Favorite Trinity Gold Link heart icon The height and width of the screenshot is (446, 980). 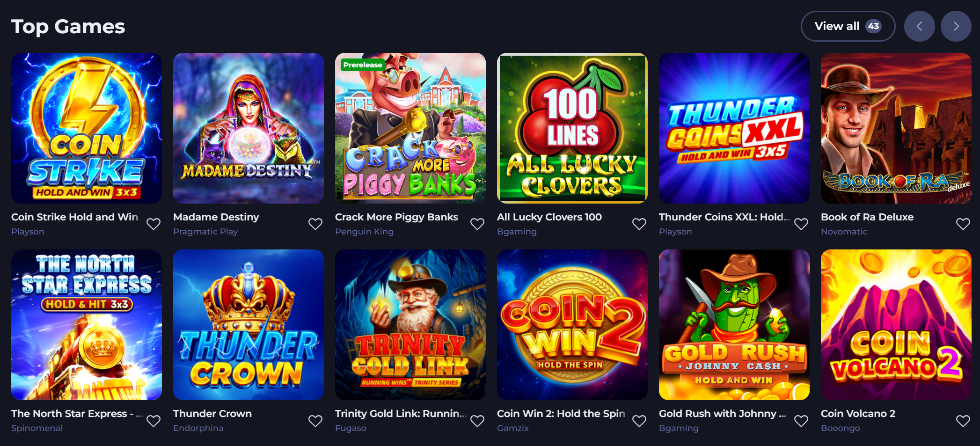point(477,421)
